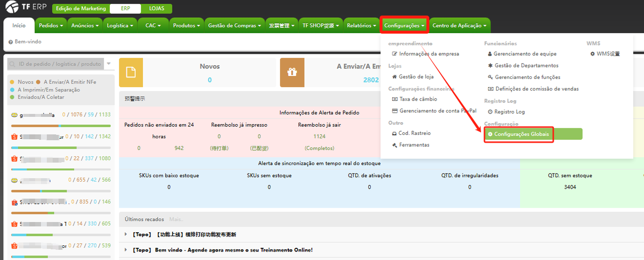This screenshot has height=260, width=644.
Task: Open the search type dropdown arrow
Action: pos(109,64)
